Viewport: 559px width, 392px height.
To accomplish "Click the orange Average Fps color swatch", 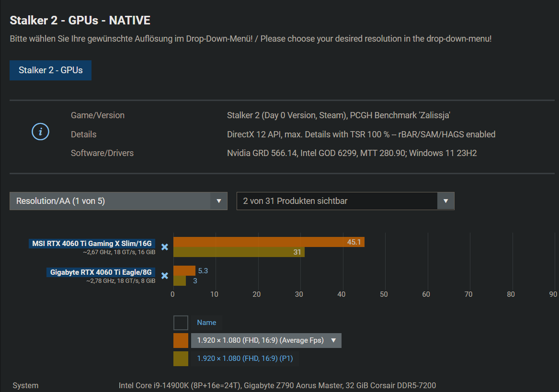I will (x=181, y=340).
